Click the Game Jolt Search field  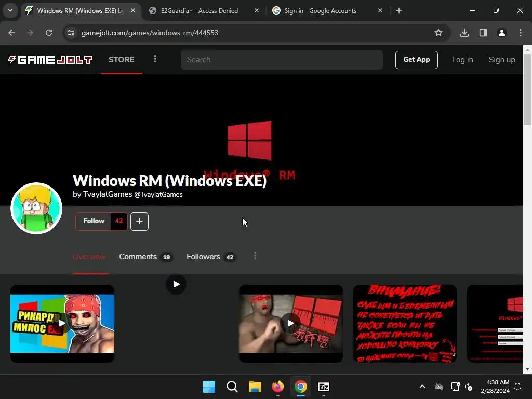pos(282,60)
